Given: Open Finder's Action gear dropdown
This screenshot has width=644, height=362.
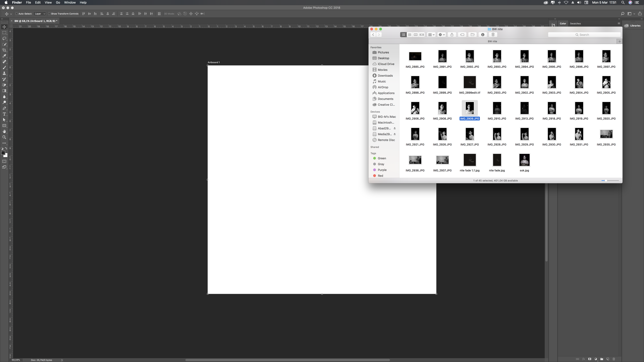Looking at the screenshot, I should [442, 35].
